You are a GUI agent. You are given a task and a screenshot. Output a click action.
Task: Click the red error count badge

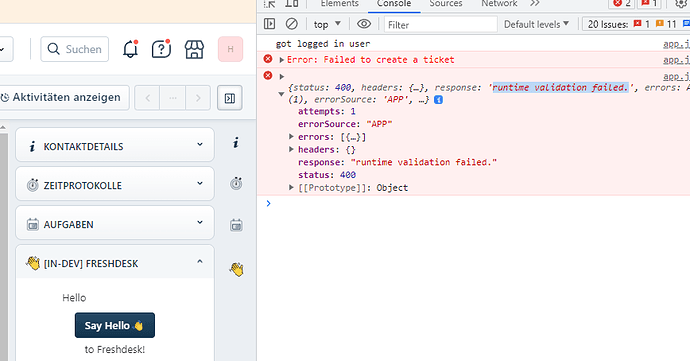click(622, 4)
